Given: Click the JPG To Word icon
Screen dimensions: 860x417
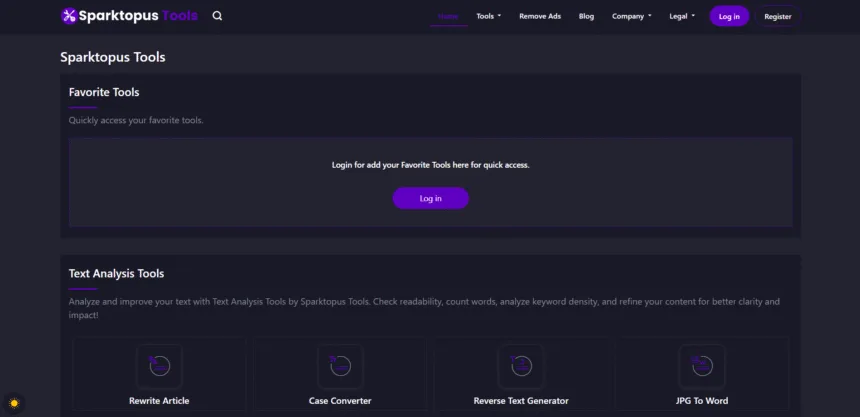Looking at the screenshot, I should point(702,366).
